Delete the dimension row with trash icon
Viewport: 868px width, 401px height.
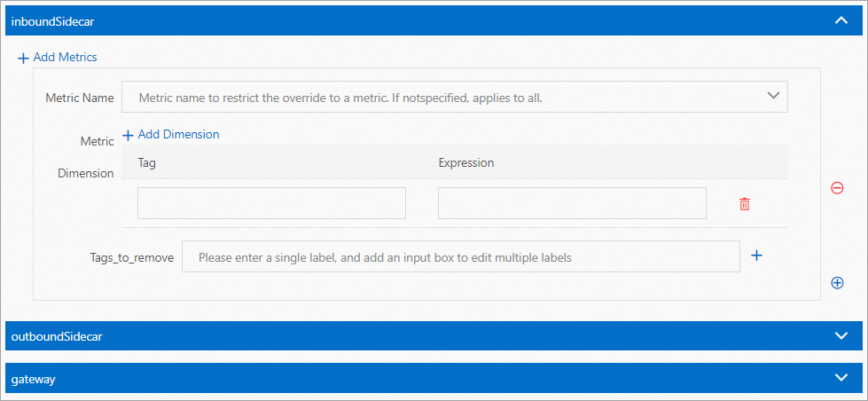point(745,204)
